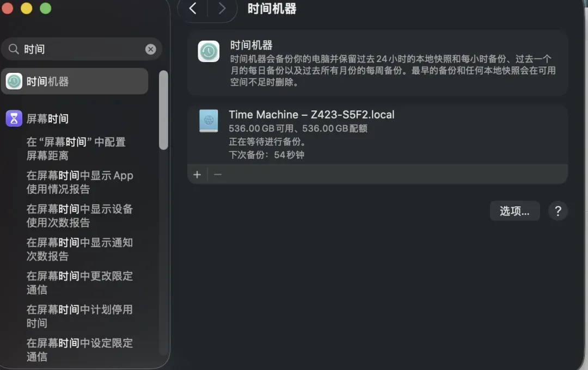Click the Time Machine clock icon in header
588x370 pixels.
click(209, 52)
